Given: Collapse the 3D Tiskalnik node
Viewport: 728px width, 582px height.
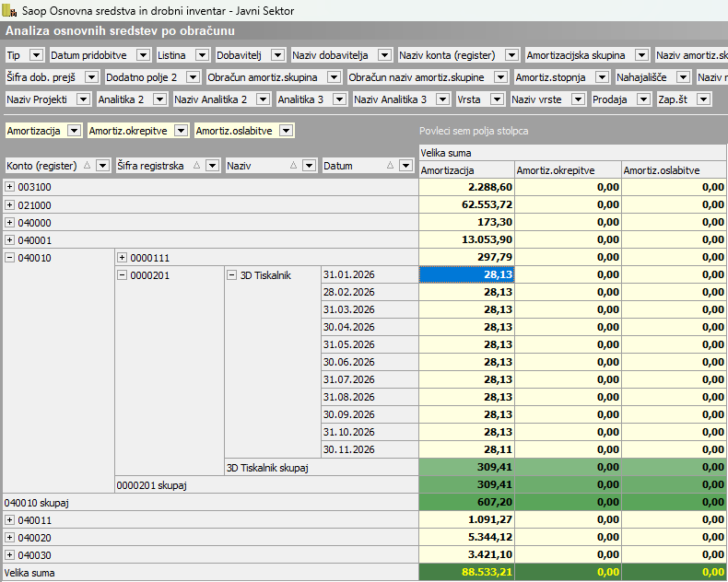Looking at the screenshot, I should pos(232,274).
